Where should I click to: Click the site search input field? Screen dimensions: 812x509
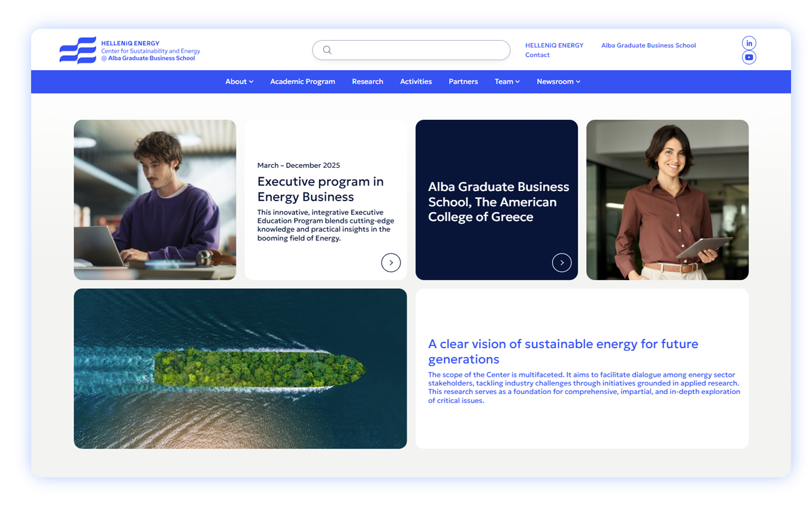click(411, 50)
